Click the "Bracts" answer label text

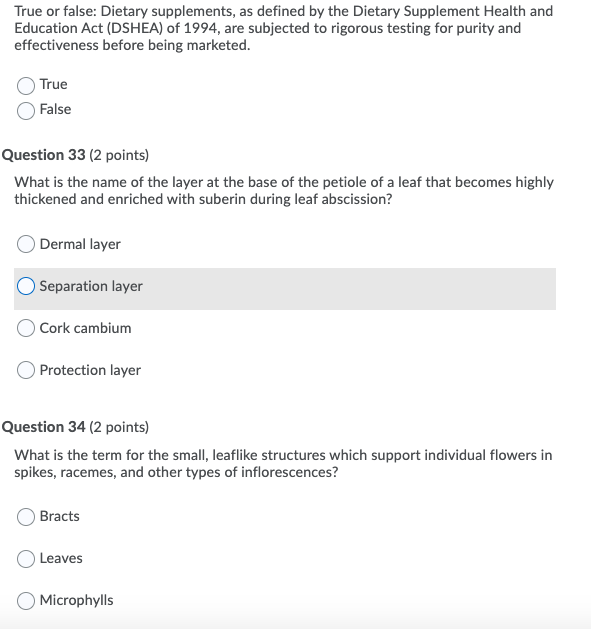pyautogui.click(x=60, y=516)
